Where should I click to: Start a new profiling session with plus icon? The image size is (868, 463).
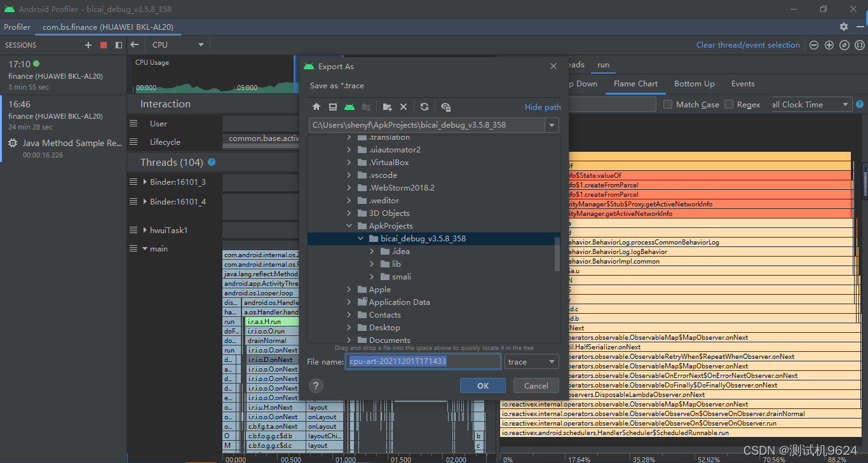click(x=88, y=45)
